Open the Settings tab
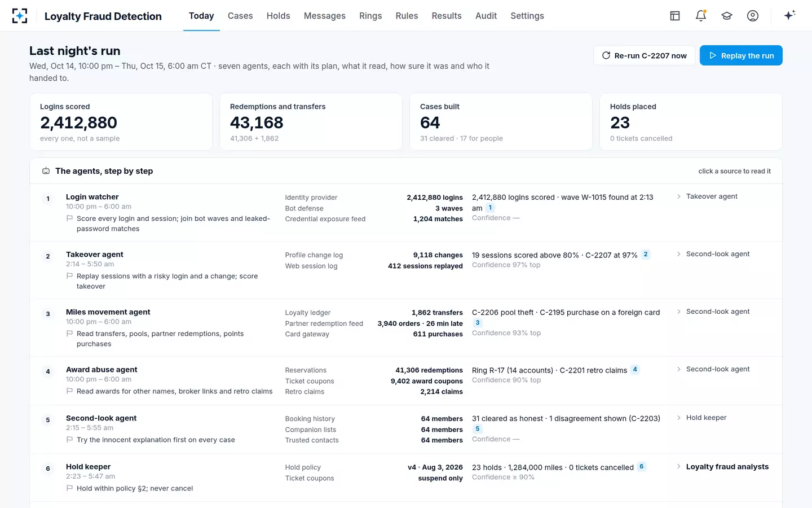Image resolution: width=812 pixels, height=508 pixels. coord(527,16)
